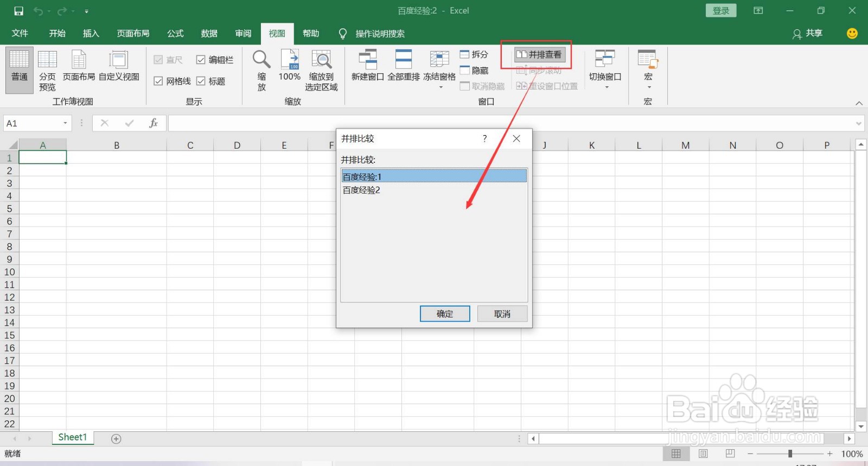Click the smiley feedback icon
This screenshot has height=466, width=868.
pyautogui.click(x=852, y=34)
